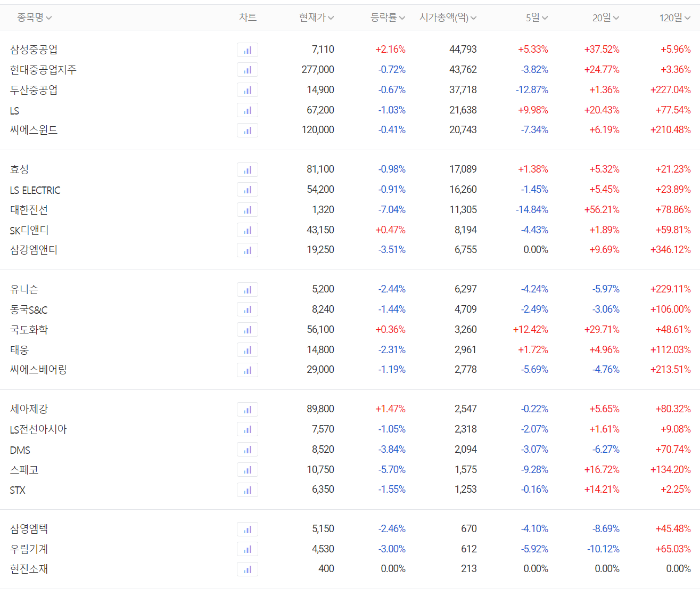The image size is (700, 595).
Task: Open chart icon for 동국S&C
Action: point(248,309)
